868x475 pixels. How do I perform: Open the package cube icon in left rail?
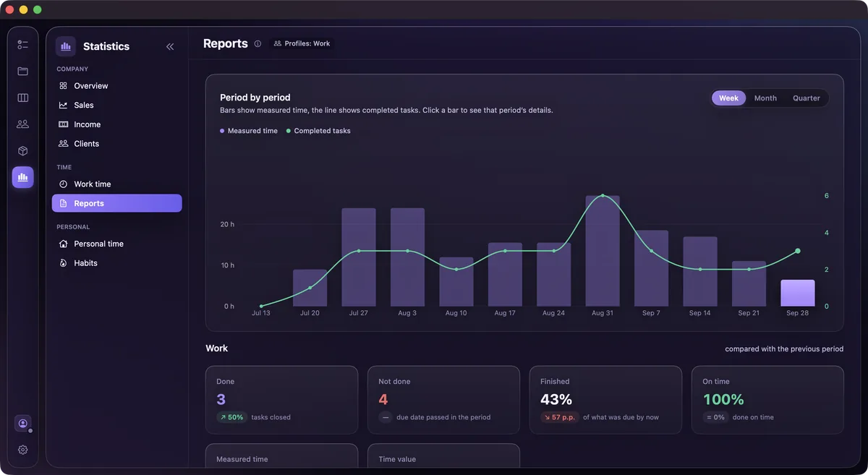22,151
